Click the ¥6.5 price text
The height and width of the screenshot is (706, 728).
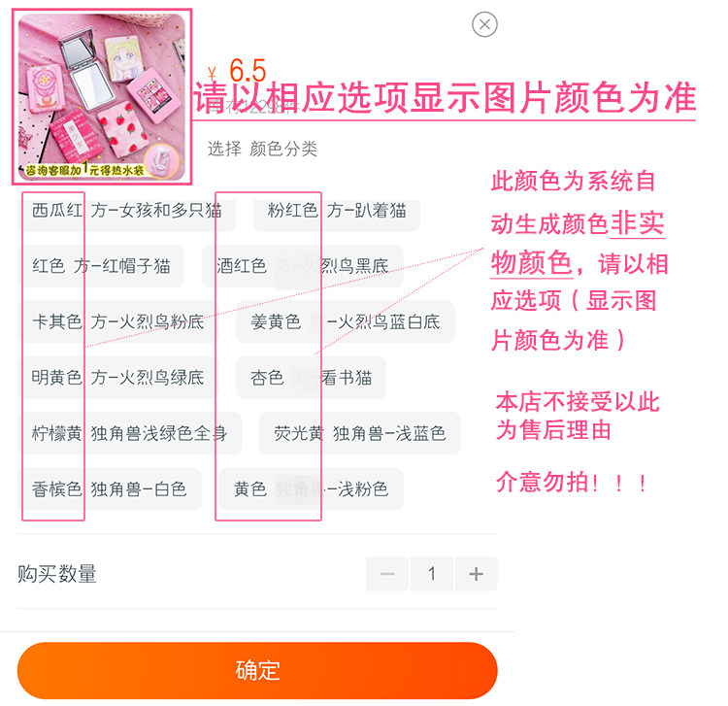tap(237, 71)
